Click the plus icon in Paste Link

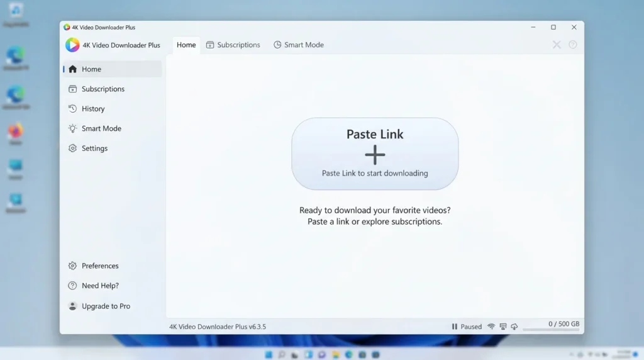tap(375, 155)
